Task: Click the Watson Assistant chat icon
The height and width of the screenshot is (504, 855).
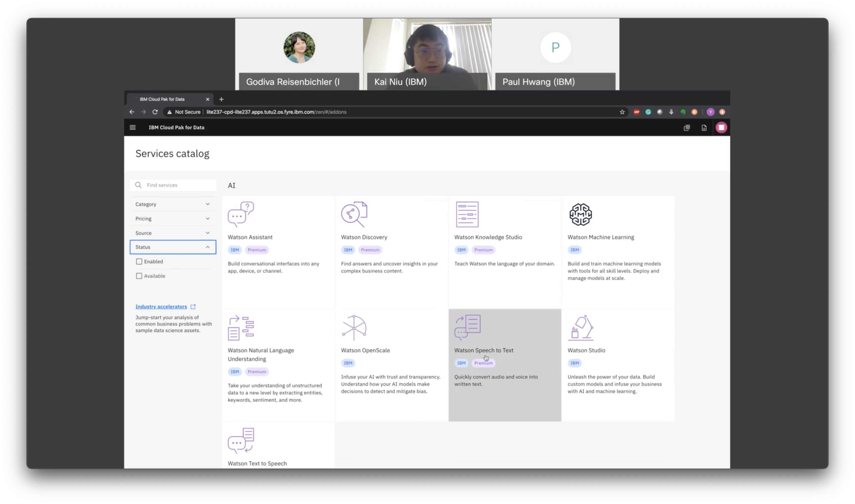Action: tap(241, 214)
